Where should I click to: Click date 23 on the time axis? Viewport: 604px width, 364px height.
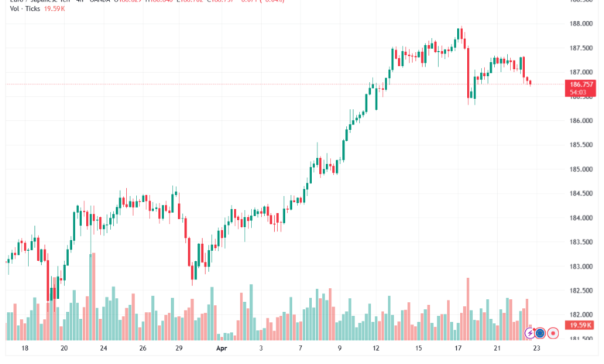[x=536, y=349]
